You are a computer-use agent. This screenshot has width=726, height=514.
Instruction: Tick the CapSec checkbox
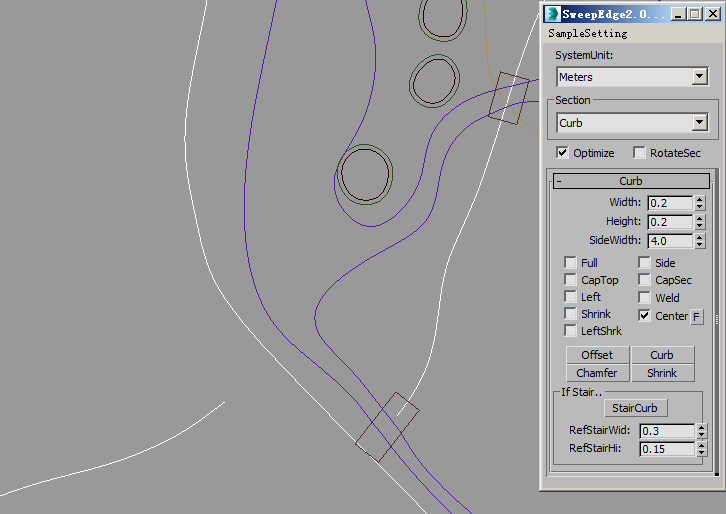644,280
